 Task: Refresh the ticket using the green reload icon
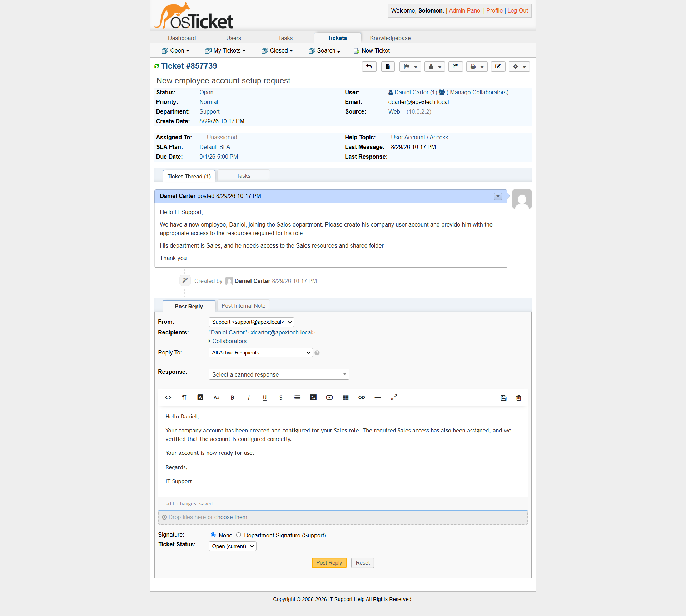[156, 66]
